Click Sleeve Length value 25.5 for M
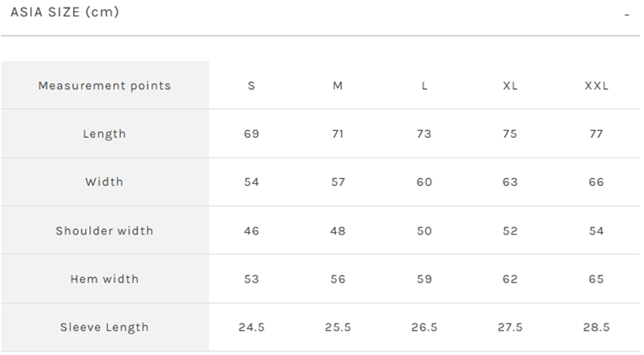The image size is (644, 355). [x=338, y=327]
